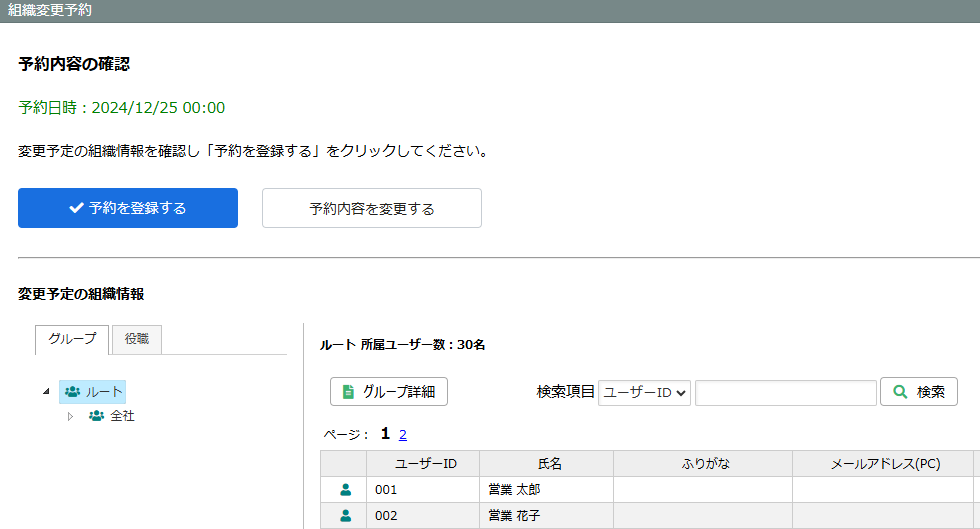Click the magnifier icon on 検索 button
980x529 pixels.
coord(900,392)
